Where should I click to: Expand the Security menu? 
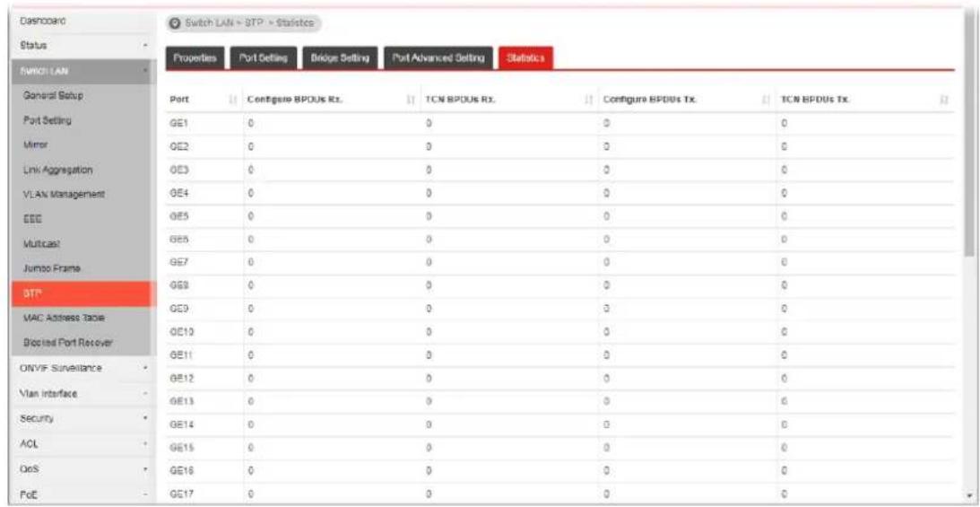pos(145,417)
